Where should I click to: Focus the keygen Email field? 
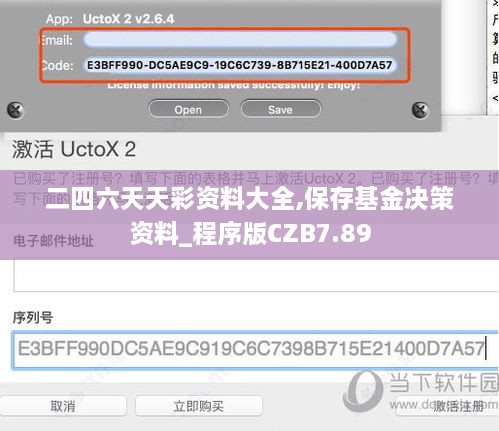pyautogui.click(x=240, y=39)
